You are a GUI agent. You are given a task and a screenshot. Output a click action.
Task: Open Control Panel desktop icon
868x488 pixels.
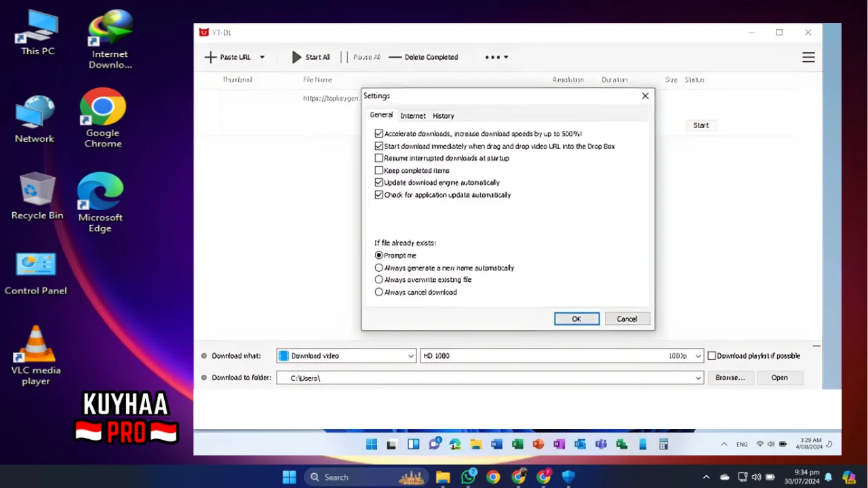(36, 273)
